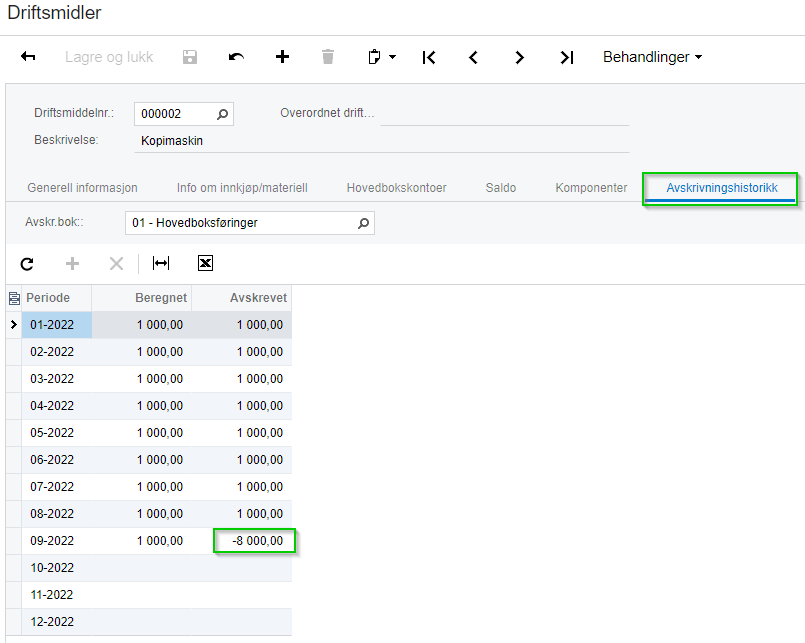Click the save floppy disk icon

click(x=190, y=57)
